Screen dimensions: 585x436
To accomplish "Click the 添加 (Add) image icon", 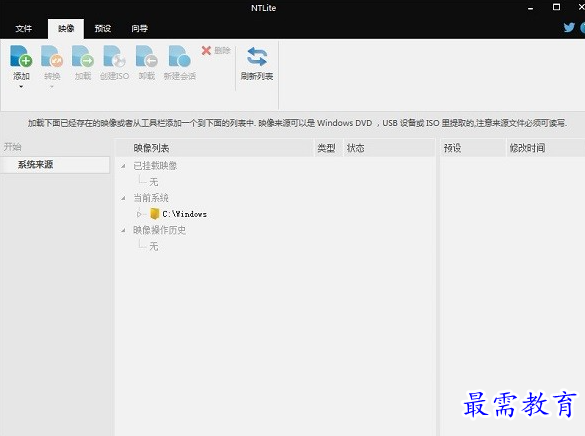I will (x=21, y=56).
